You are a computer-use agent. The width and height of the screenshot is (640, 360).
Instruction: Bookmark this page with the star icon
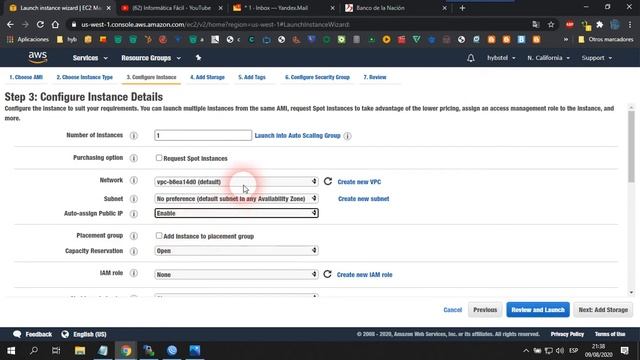551,24
